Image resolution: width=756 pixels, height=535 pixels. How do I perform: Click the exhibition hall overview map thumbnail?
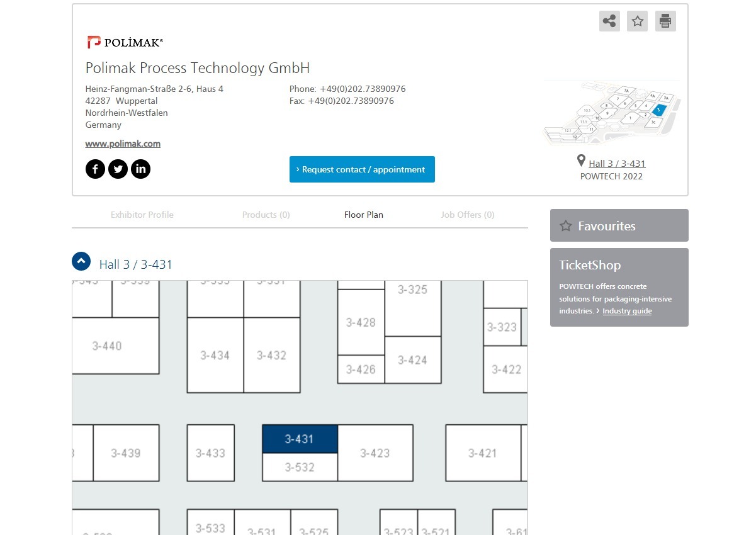tap(612, 113)
